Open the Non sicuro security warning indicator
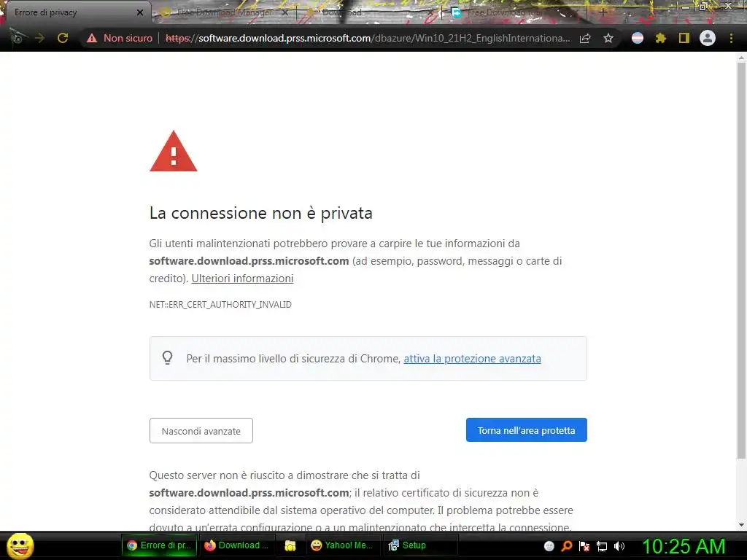Screen dimensions: 747x560 [x=120, y=38]
